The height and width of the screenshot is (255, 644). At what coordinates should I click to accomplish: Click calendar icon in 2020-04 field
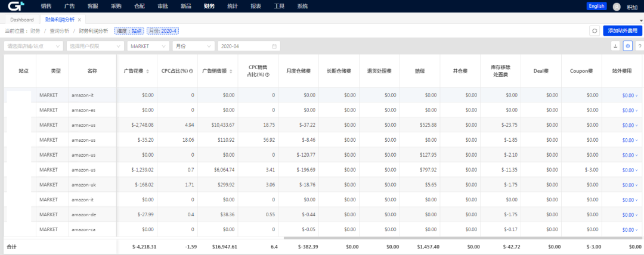pyautogui.click(x=274, y=46)
